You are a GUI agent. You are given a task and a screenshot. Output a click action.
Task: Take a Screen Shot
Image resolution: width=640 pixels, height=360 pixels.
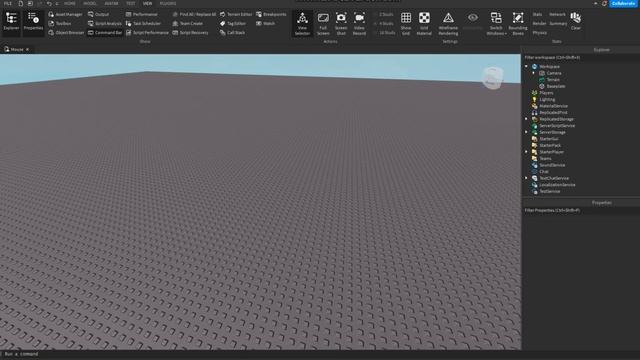341,24
